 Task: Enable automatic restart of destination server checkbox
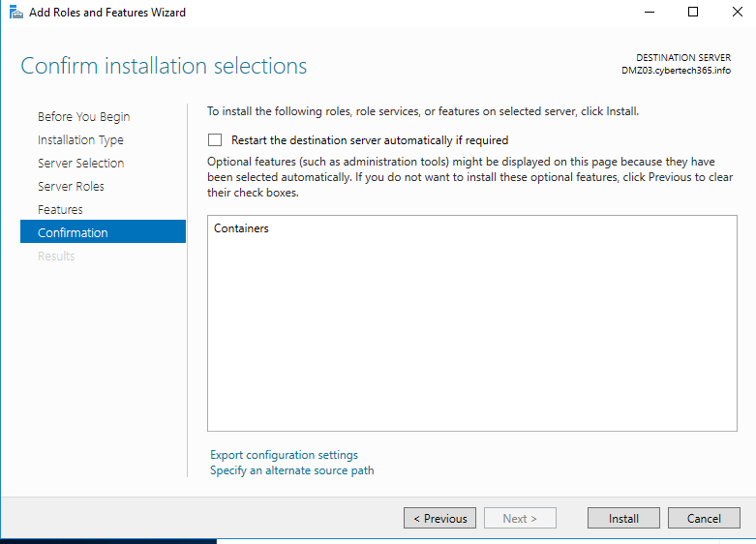(215, 139)
